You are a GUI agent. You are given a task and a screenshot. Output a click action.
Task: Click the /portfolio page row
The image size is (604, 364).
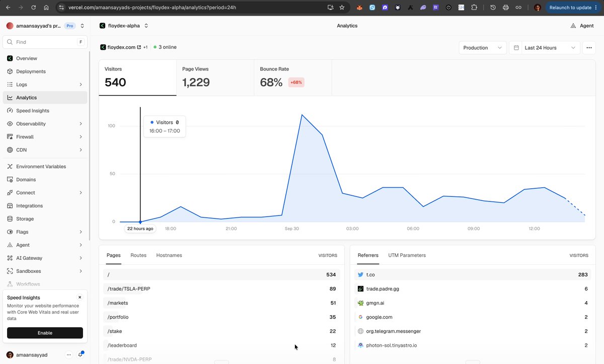click(221, 317)
